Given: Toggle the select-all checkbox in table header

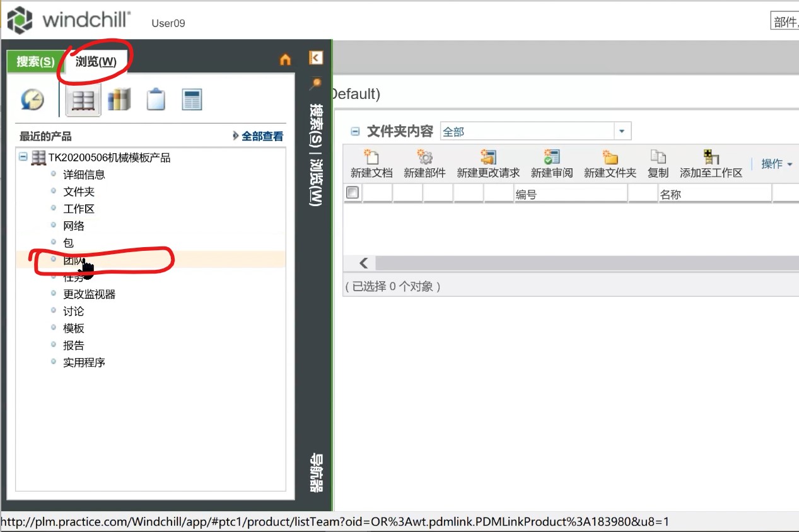Looking at the screenshot, I should [353, 193].
